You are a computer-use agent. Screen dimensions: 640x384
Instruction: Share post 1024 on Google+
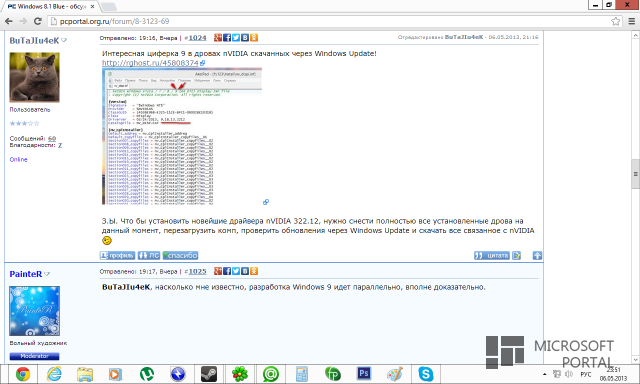click(x=218, y=38)
